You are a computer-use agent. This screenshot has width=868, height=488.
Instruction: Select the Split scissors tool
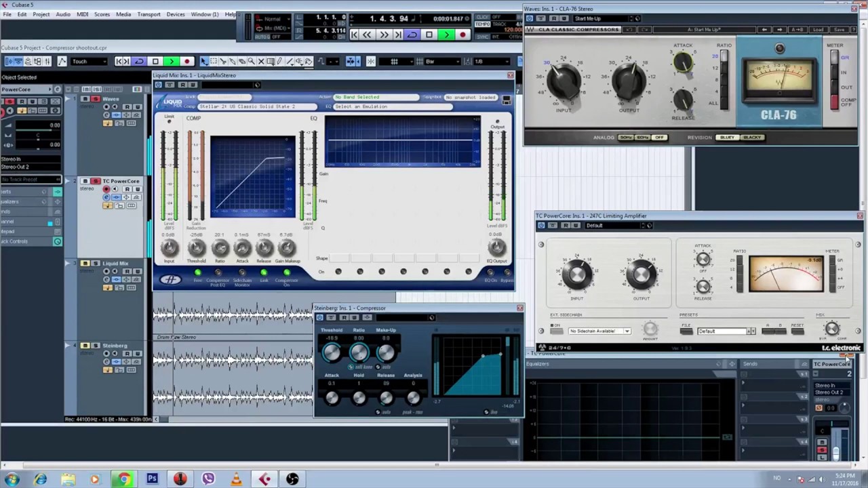(x=223, y=62)
